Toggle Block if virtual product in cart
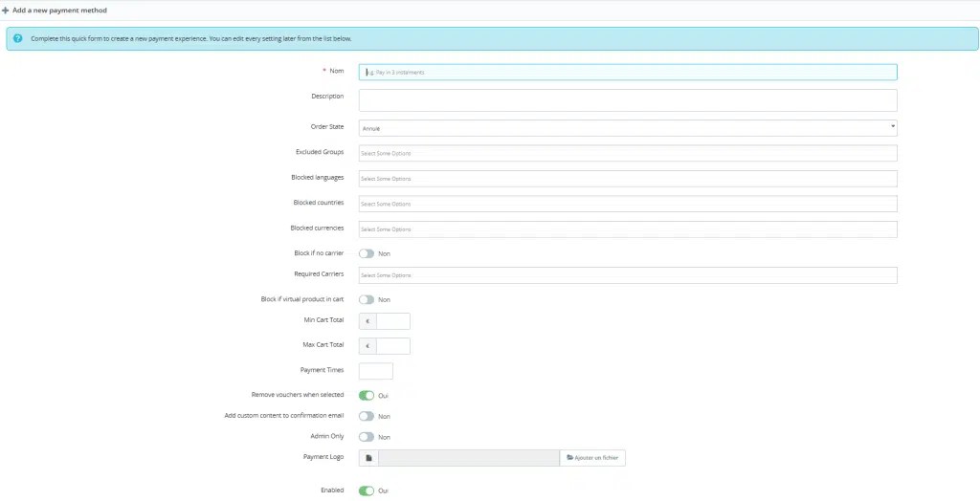This screenshot has width=980, height=501. 367,300
